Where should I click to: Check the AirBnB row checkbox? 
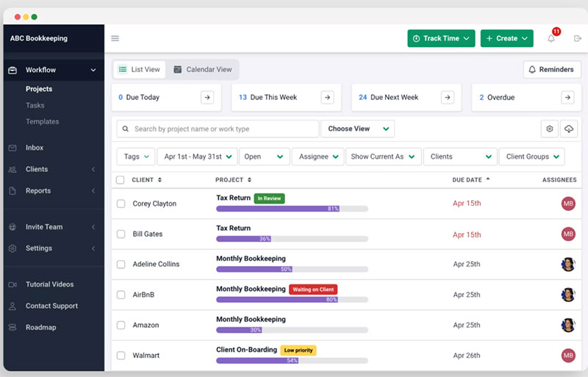tap(121, 295)
